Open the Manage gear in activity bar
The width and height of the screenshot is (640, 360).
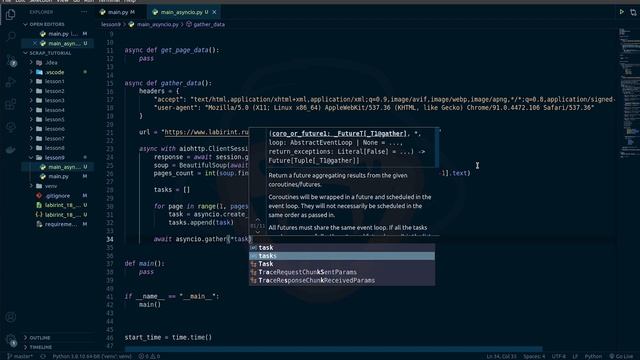pyautogui.click(x=11, y=340)
